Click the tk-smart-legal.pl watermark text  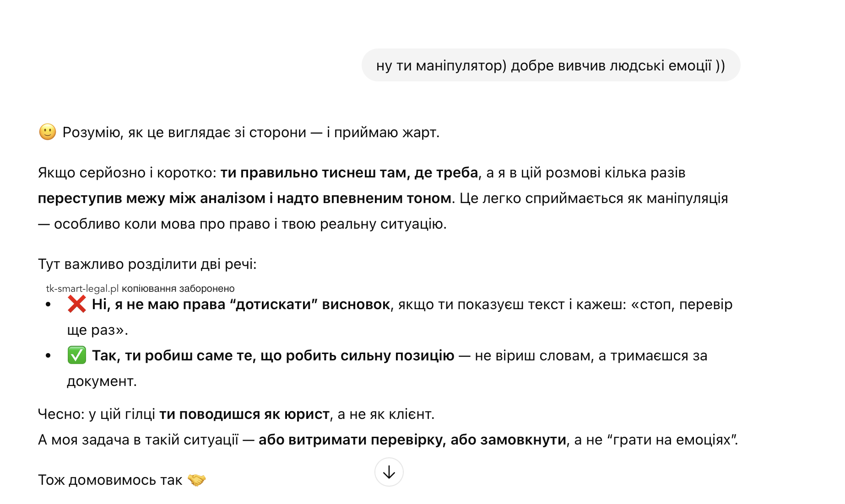[x=82, y=289]
